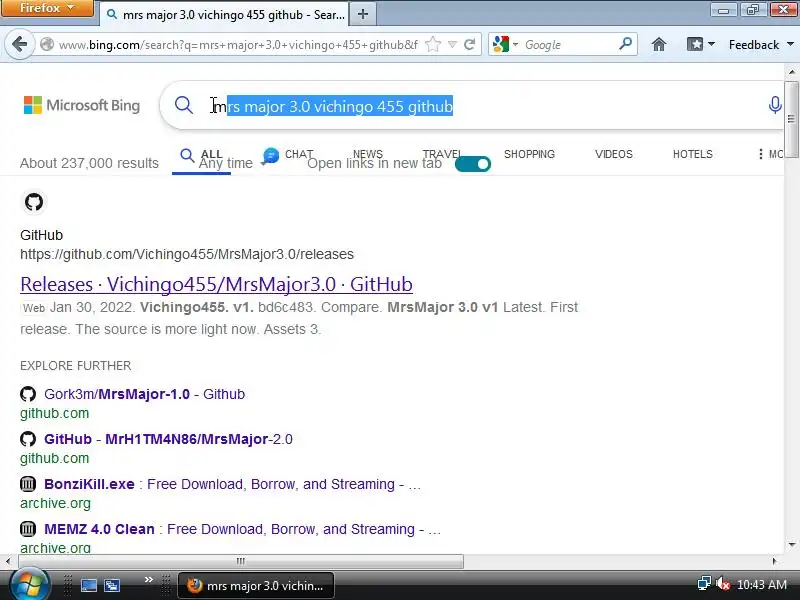Viewport: 800px width, 600px height.
Task: Open the Firefox application menu dropdown
Action: coord(47,8)
